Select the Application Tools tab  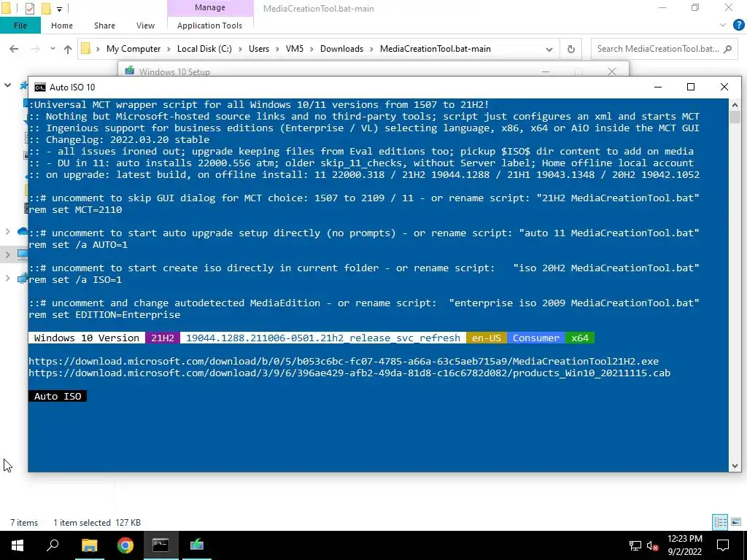click(209, 26)
